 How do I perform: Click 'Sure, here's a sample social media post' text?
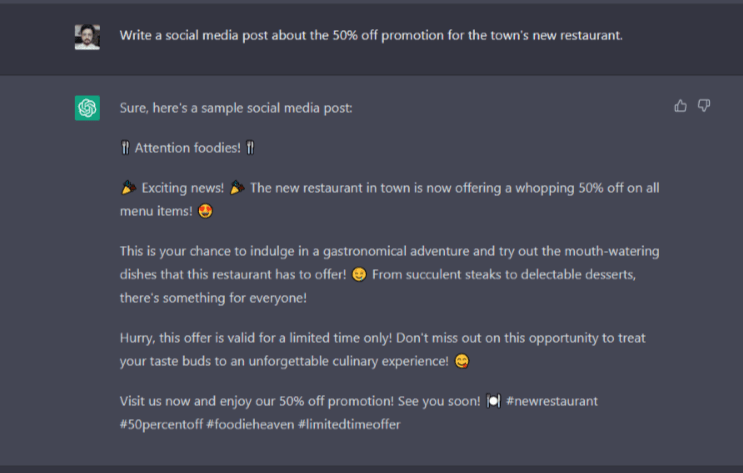pos(236,108)
